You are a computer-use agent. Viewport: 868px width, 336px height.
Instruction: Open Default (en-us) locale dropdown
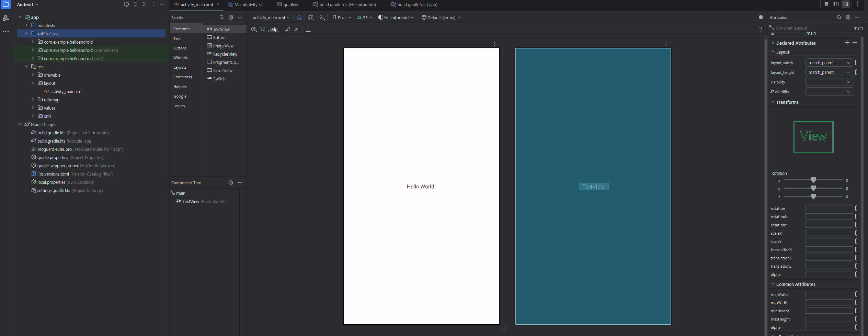[441, 18]
